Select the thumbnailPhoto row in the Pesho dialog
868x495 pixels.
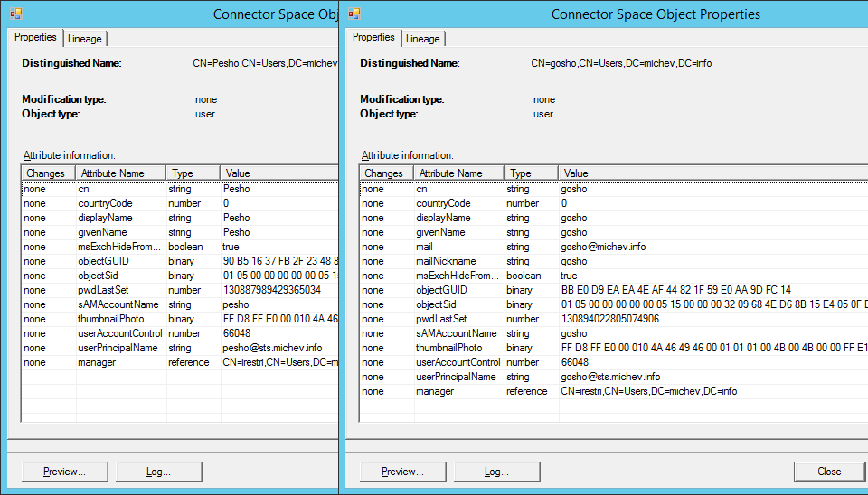pyautogui.click(x=110, y=319)
